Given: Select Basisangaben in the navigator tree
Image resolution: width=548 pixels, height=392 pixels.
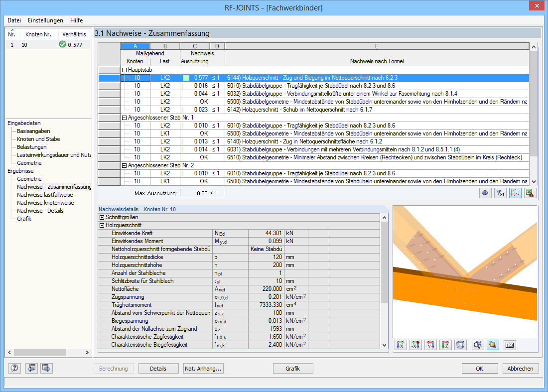Looking at the screenshot, I should pos(33,131).
